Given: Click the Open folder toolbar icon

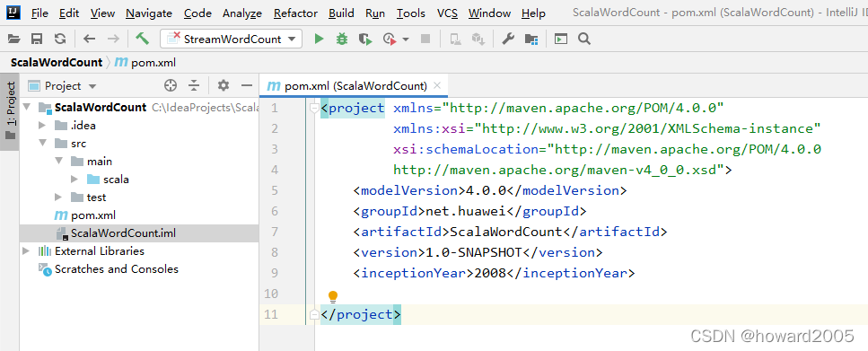Looking at the screenshot, I should pyautogui.click(x=13, y=39).
